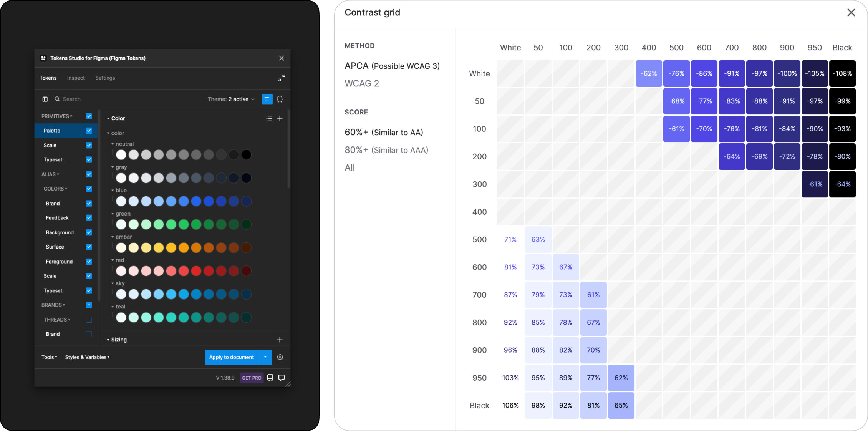Viewport: 868px width, 431px height.
Task: Collapse plugin window with minimize arrows icon
Action: 282,78
